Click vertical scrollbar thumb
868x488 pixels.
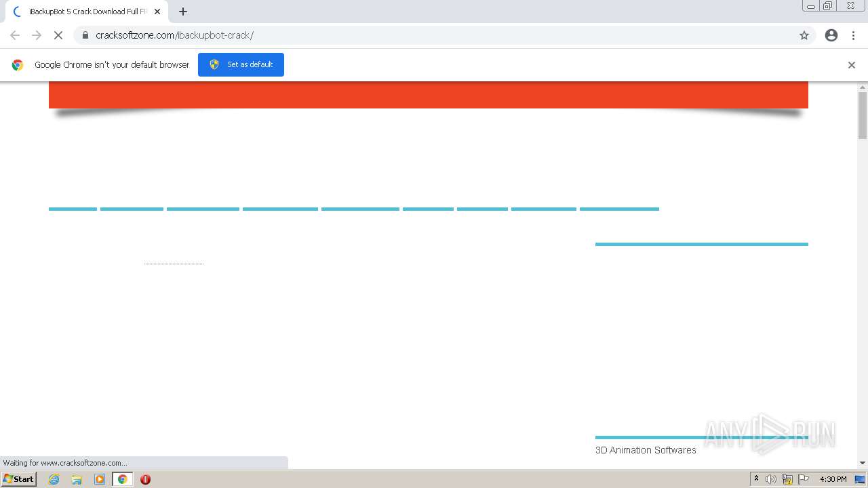click(863, 115)
